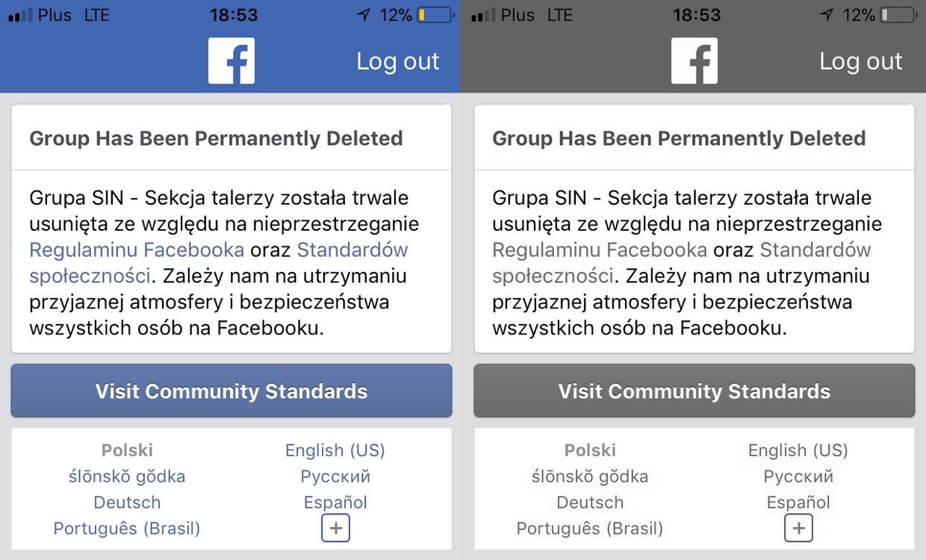Tap the signal strength bars in the blue status bar
This screenshot has height=560, width=926.
(21, 16)
